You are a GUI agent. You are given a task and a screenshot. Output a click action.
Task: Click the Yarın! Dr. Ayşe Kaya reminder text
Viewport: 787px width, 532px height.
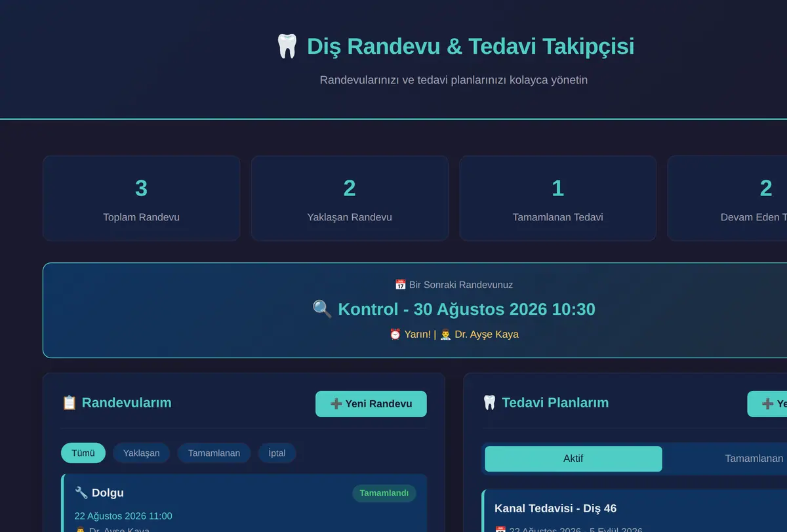click(454, 334)
